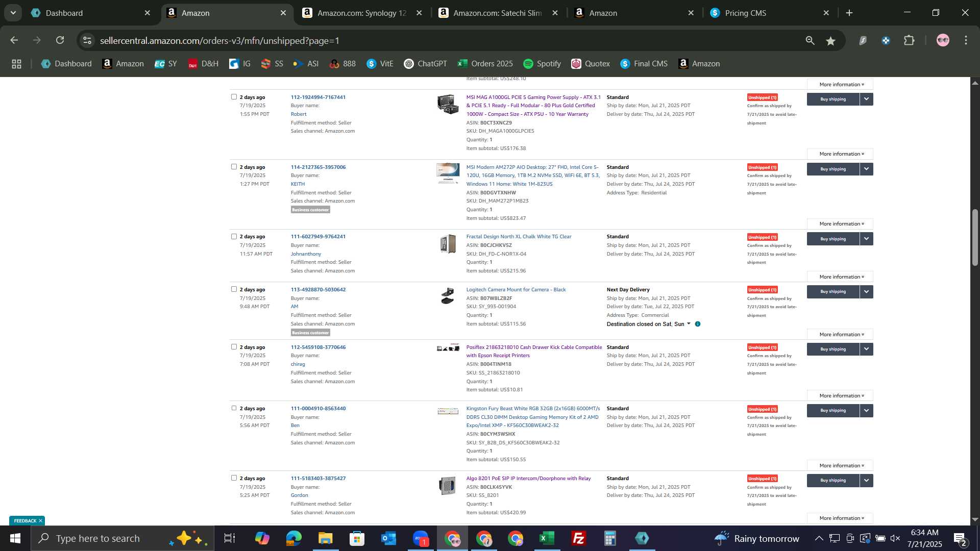Close the Pricing CMS tab
980x551 pixels.
click(x=826, y=13)
